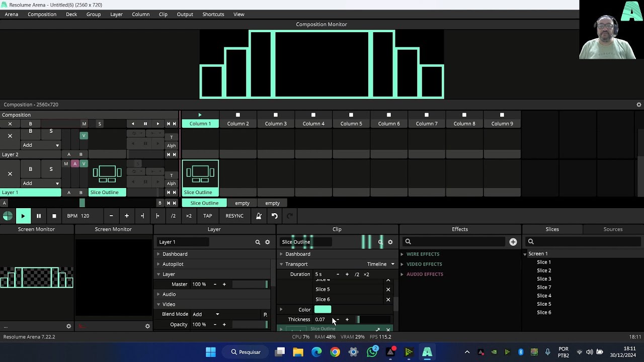The height and width of the screenshot is (362, 644).
Task: Open Layer panel settings gear
Action: point(267,242)
